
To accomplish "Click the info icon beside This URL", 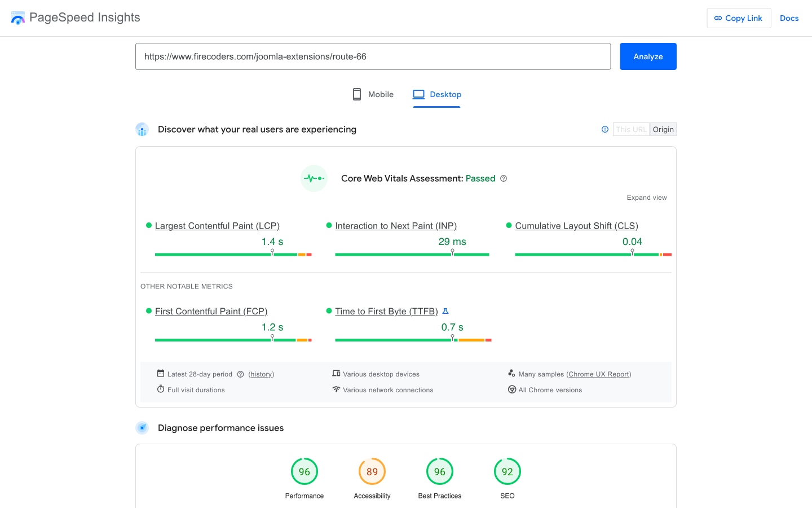I will 605,129.
